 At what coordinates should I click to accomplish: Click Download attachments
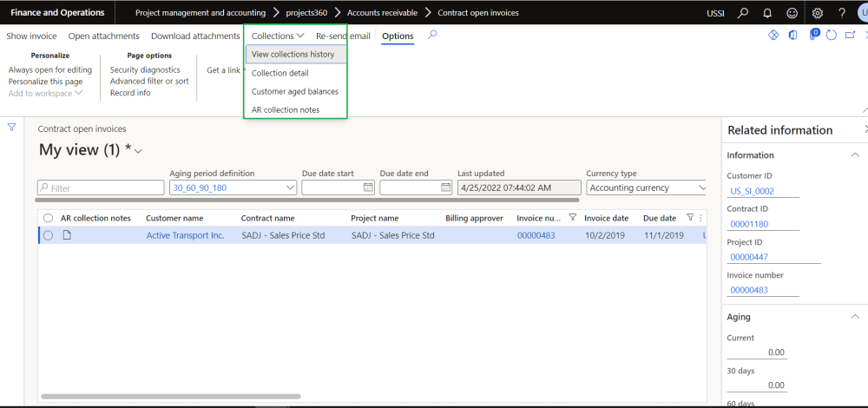tap(195, 36)
